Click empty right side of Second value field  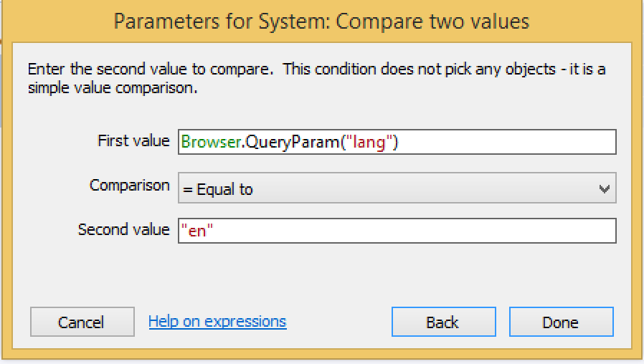[x=502, y=231]
